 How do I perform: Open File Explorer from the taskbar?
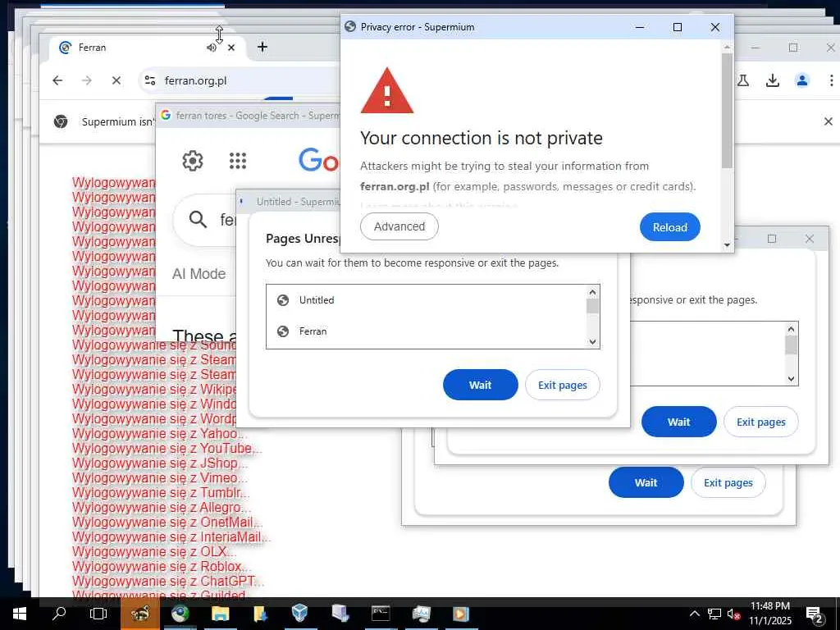[220, 614]
